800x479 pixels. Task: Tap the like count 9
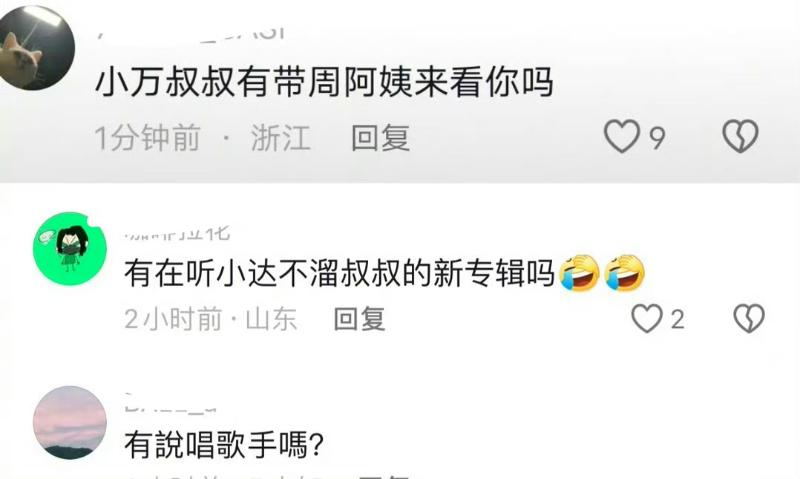[657, 138]
